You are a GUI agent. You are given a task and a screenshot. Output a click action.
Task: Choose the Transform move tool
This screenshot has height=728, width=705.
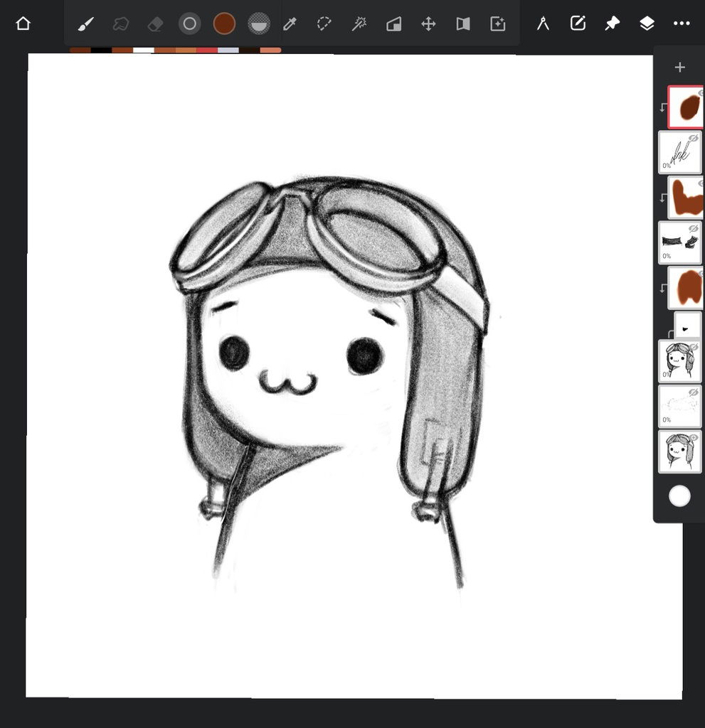point(428,24)
